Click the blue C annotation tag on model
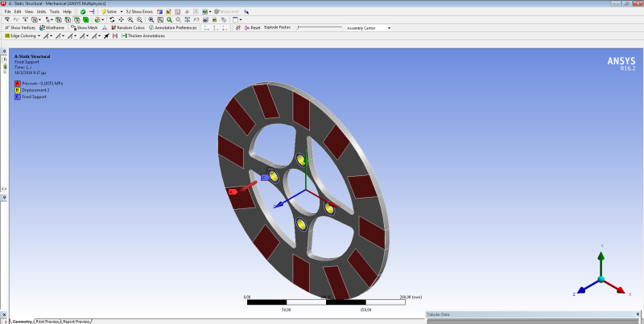Screen dimensions: 644x324 [265, 177]
